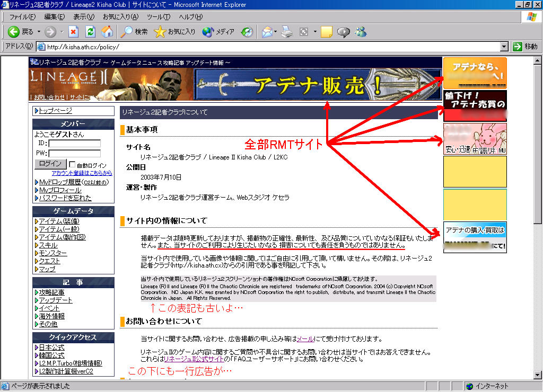Image resolution: width=543 pixels, height=392 pixels.
Task: Click the yellow note toolbar icon
Action: point(326,32)
